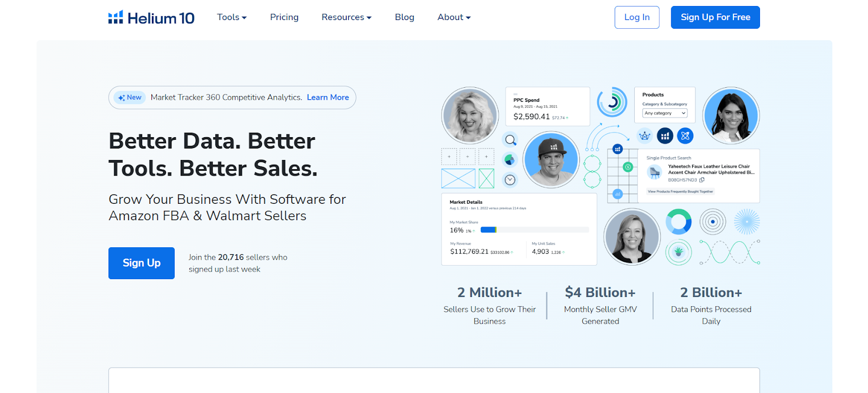Expand the Resources menu

point(346,17)
